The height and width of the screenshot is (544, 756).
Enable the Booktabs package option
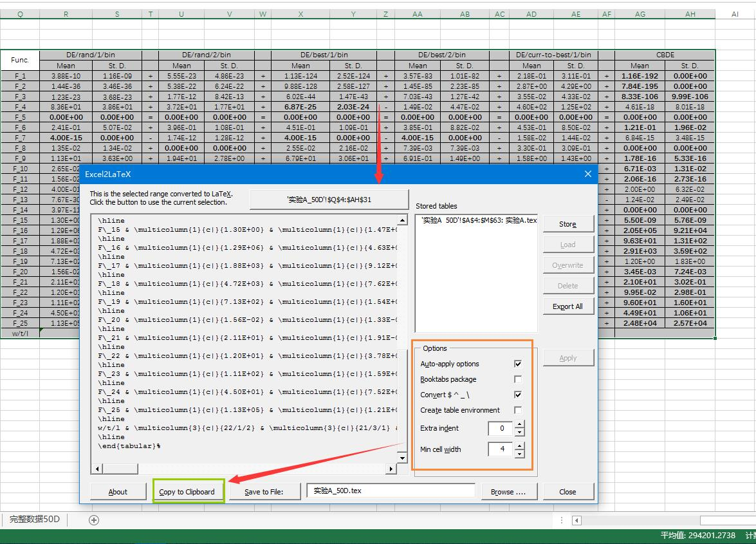pyautogui.click(x=518, y=379)
